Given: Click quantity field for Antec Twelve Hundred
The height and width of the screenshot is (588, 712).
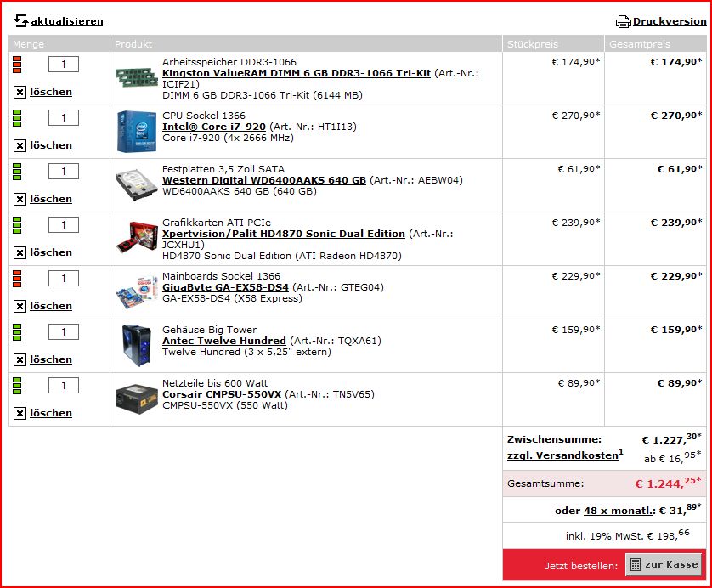Looking at the screenshot, I should 64,332.
